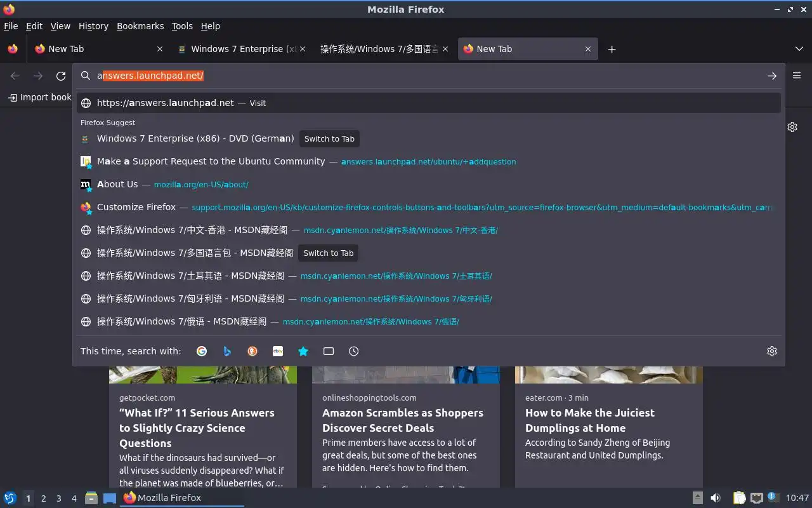
Task: Expand the list all tabs chevron
Action: [x=799, y=49]
